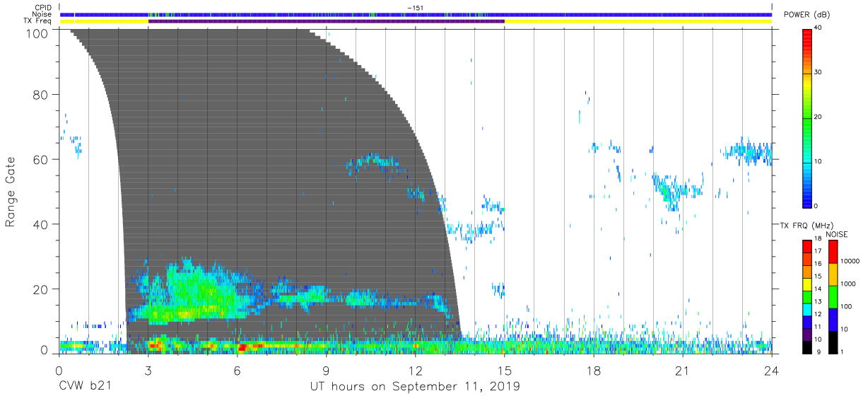Click the Noise strip label at top left

(42, 14)
